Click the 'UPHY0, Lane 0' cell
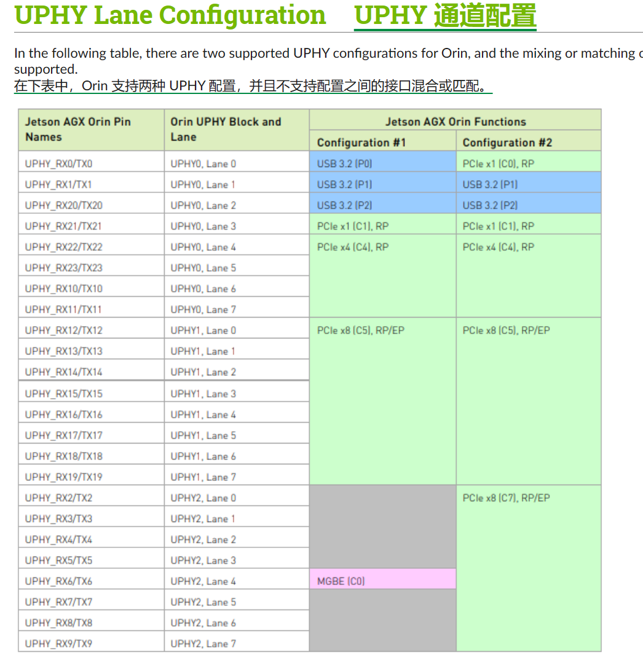643x672 pixels. pos(237,162)
